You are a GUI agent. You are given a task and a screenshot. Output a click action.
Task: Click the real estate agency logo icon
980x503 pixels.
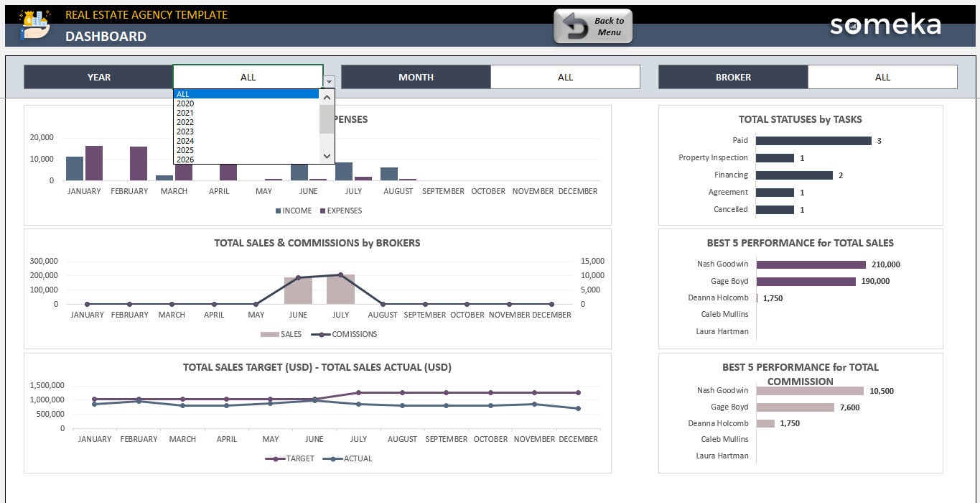[34, 25]
